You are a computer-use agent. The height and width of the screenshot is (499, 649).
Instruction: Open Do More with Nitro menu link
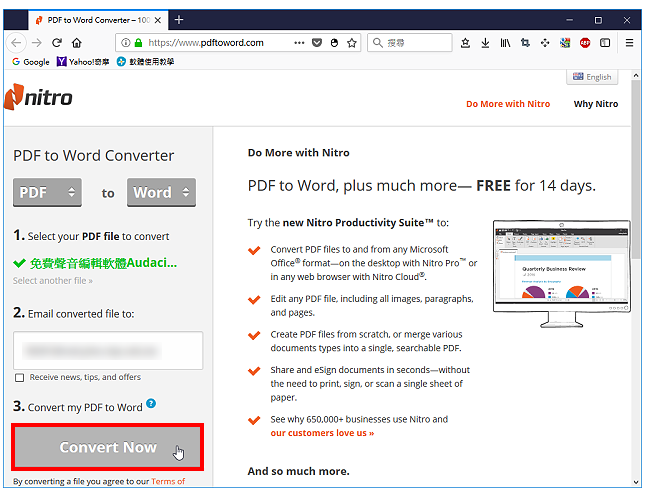coord(508,104)
